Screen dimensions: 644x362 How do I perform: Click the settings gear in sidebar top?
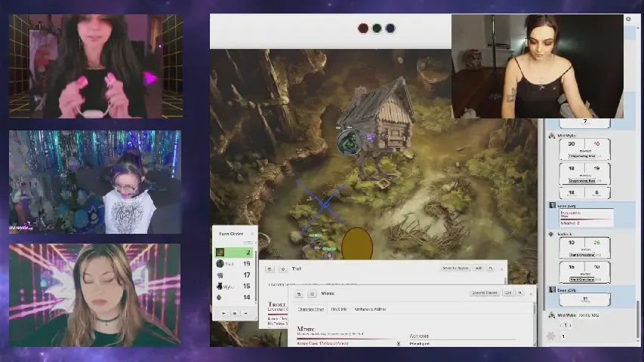(x=628, y=19)
